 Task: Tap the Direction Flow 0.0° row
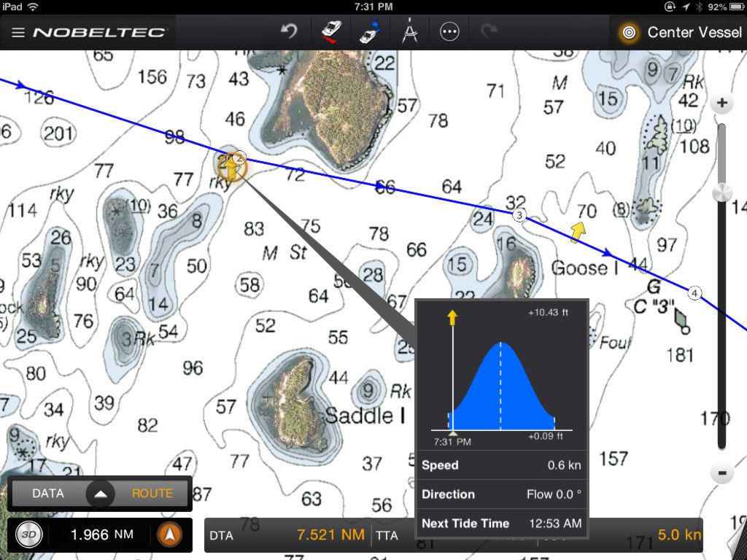coord(501,494)
